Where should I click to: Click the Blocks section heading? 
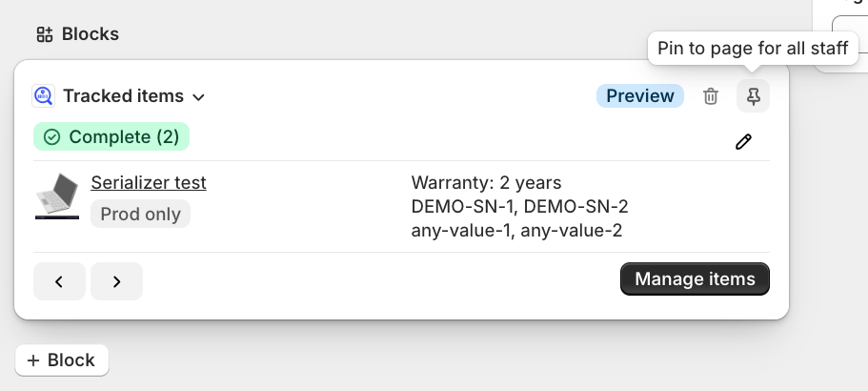[91, 34]
